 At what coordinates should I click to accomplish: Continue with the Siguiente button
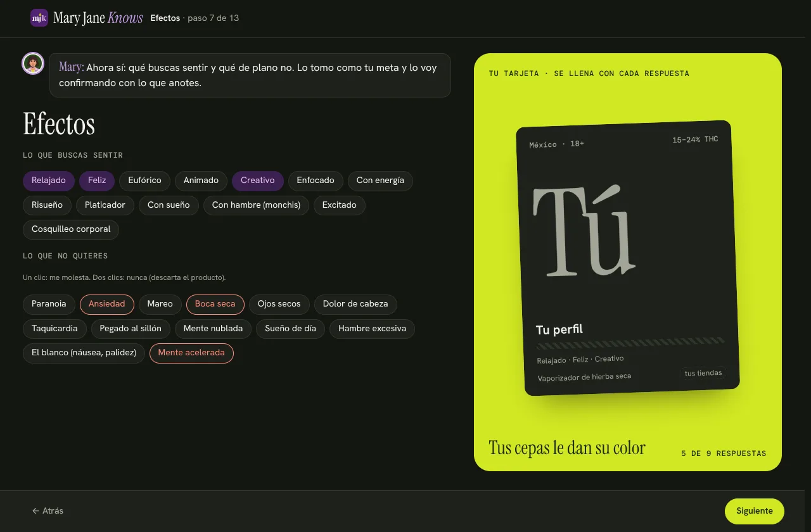[755, 511]
